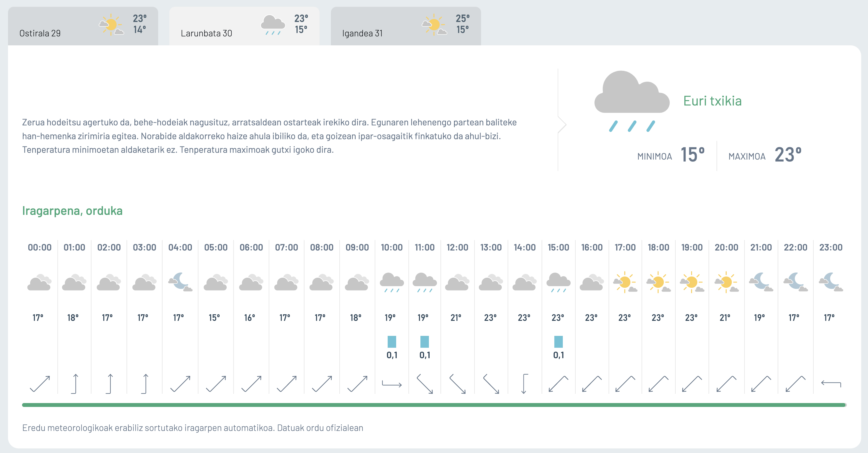Click the sunny icon in Ostirala 29 tab
Viewport: 868px width, 453px height.
click(x=112, y=24)
